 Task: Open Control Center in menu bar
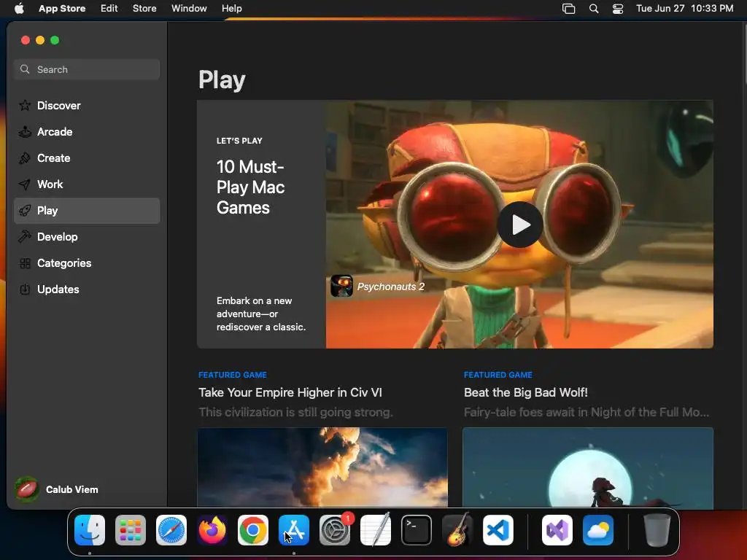(x=618, y=9)
